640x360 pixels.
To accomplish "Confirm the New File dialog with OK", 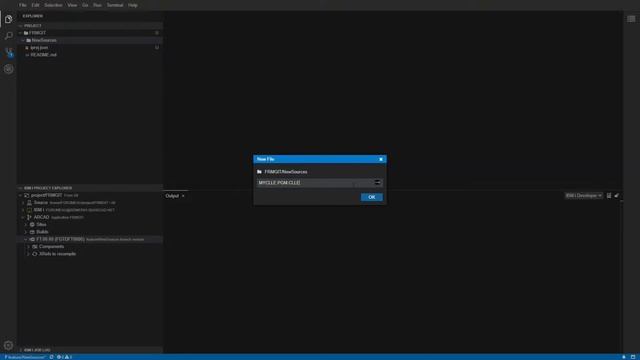I will 371,197.
